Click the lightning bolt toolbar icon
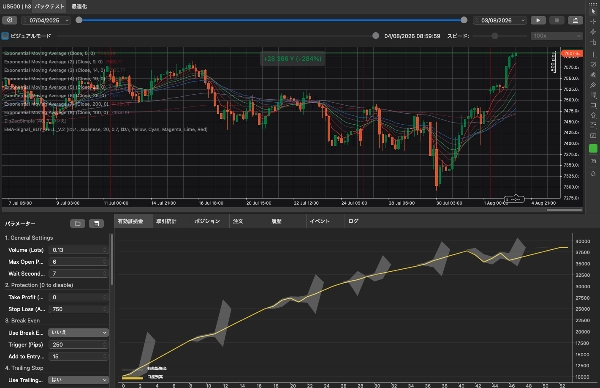 593,32
